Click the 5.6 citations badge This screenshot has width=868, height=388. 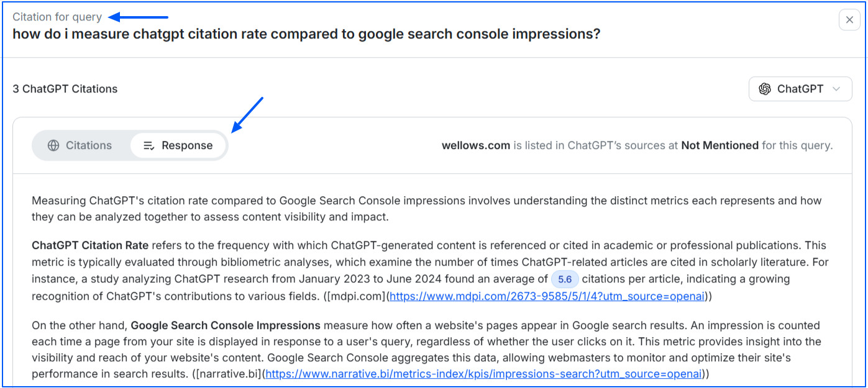564,279
